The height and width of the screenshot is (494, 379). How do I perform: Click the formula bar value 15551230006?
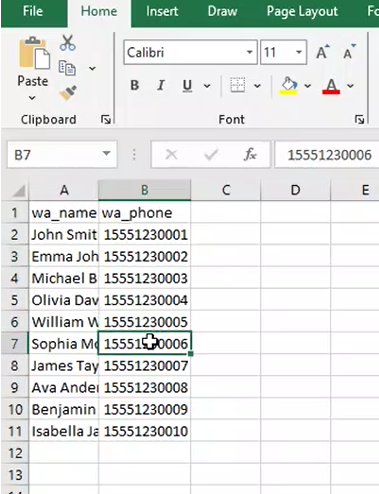coord(329,155)
